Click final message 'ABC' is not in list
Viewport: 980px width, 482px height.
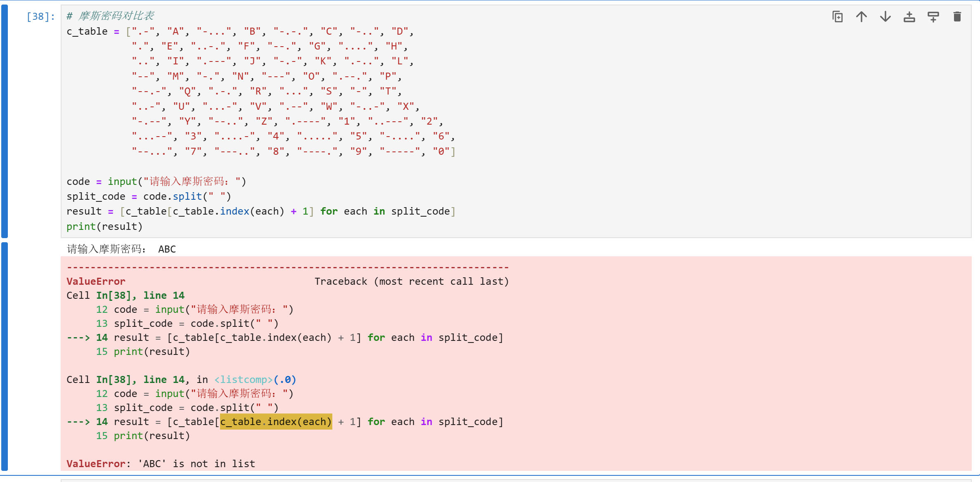point(196,464)
